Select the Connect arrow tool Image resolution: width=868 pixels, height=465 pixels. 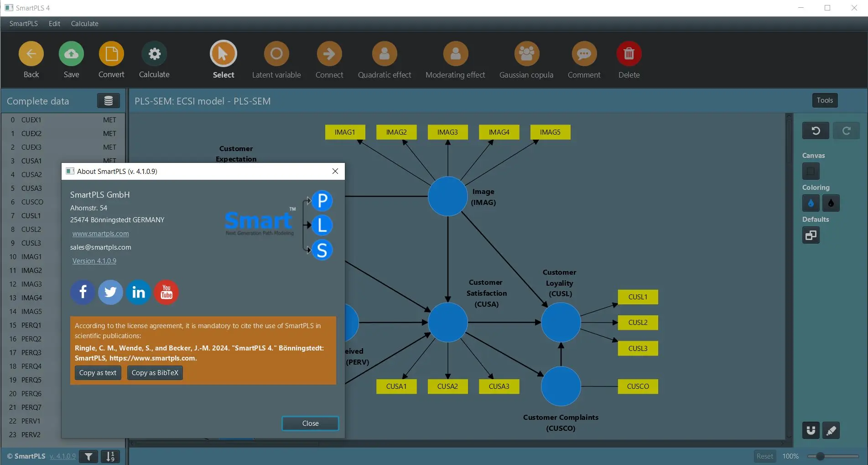tap(329, 54)
